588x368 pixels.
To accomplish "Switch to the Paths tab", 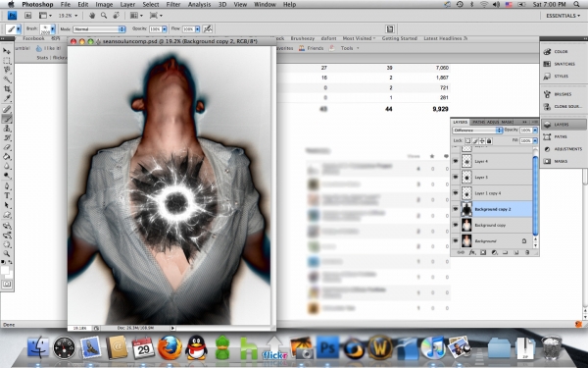I will click(x=478, y=122).
